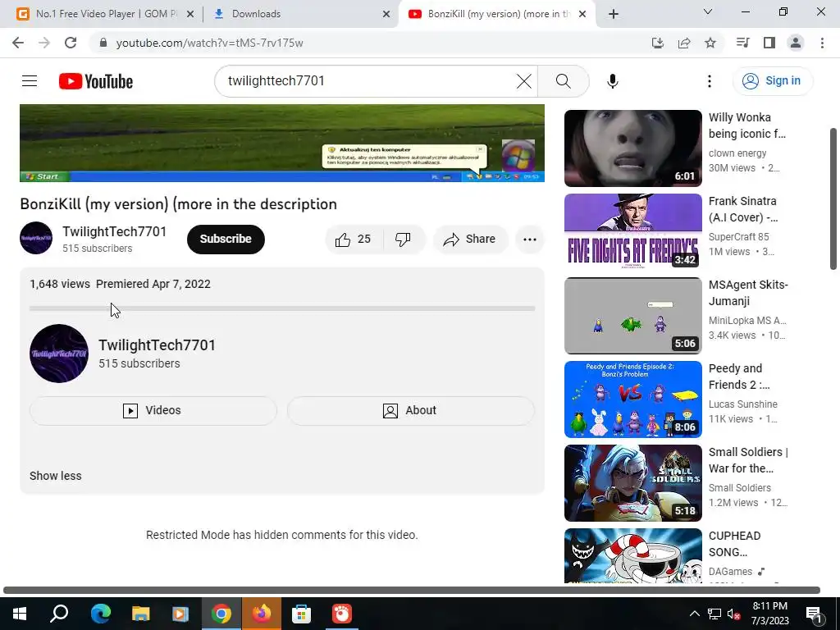The image size is (840, 630).
Task: Open Willy Wonka being iconic video thumbnail
Action: 632,148
